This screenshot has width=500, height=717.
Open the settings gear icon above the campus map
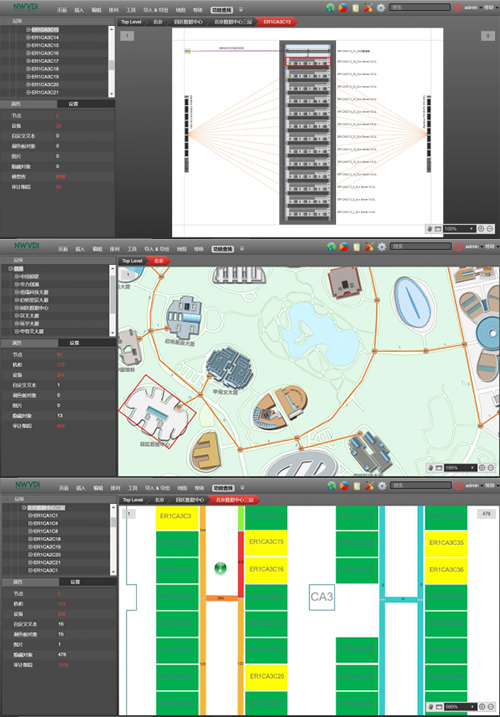[x=382, y=247]
